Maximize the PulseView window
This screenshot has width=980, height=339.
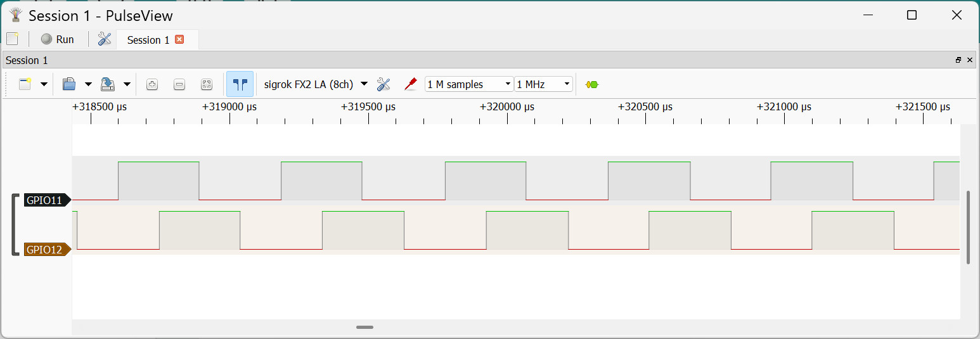pos(912,15)
